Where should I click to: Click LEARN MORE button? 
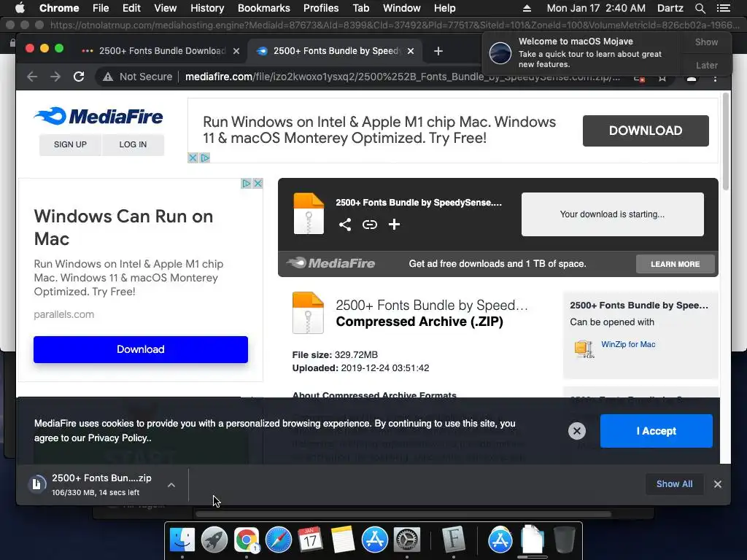675,264
